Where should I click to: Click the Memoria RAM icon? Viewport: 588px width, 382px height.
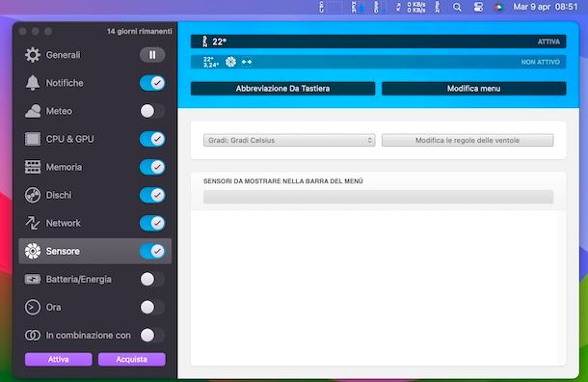pyautogui.click(x=33, y=167)
